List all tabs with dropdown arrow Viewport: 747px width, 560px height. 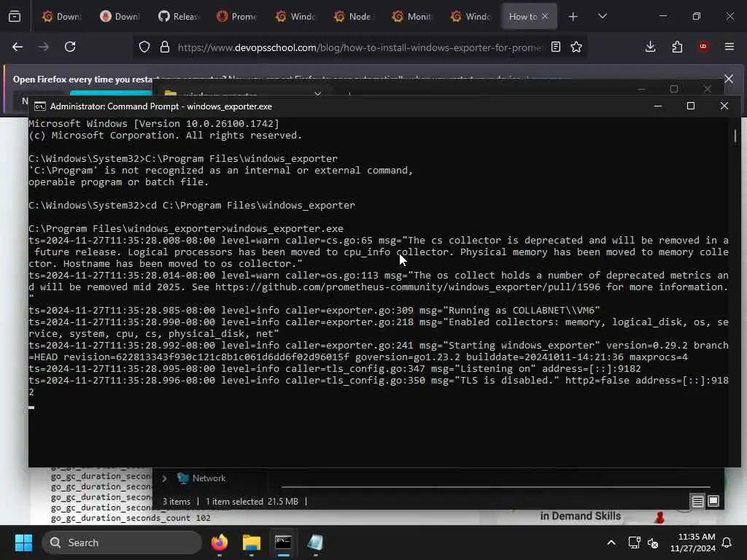[603, 17]
